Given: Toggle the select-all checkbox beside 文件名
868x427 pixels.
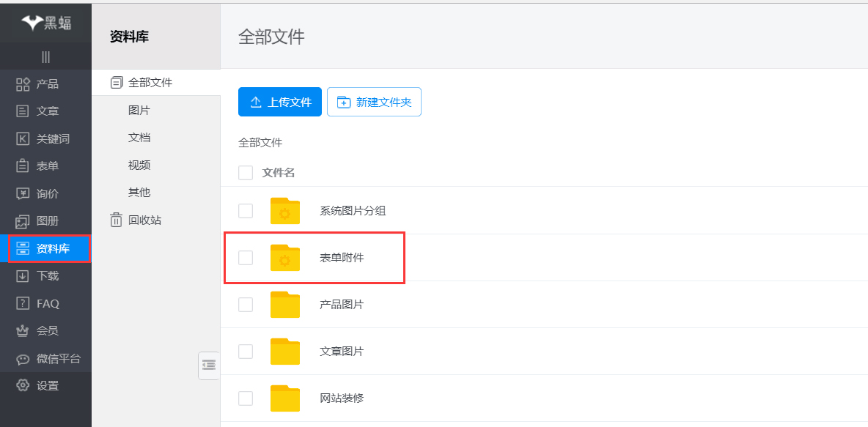Looking at the screenshot, I should [x=246, y=173].
